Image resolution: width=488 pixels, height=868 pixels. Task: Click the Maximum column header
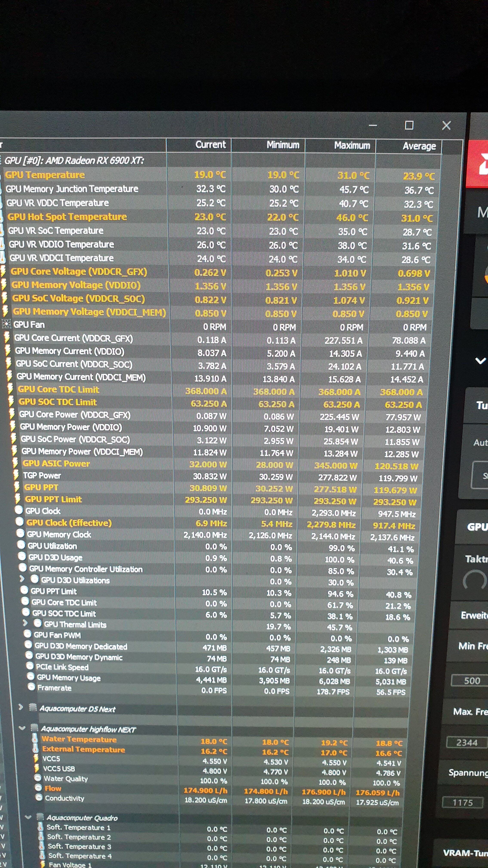pyautogui.click(x=352, y=146)
